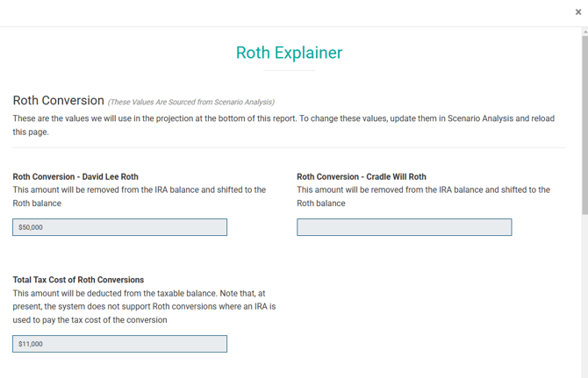The height and width of the screenshot is (378, 588).
Task: Click the $50,000 value
Action: click(31, 227)
